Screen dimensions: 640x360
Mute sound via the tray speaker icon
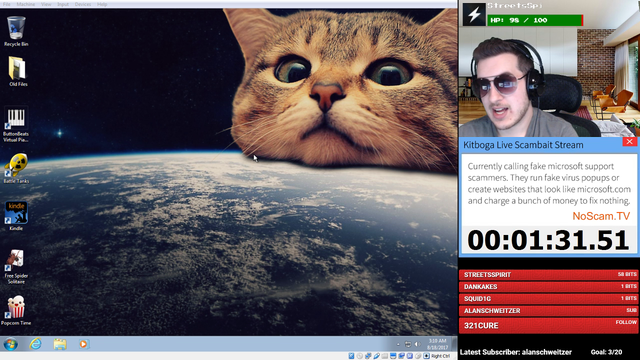pyautogui.click(x=417, y=344)
